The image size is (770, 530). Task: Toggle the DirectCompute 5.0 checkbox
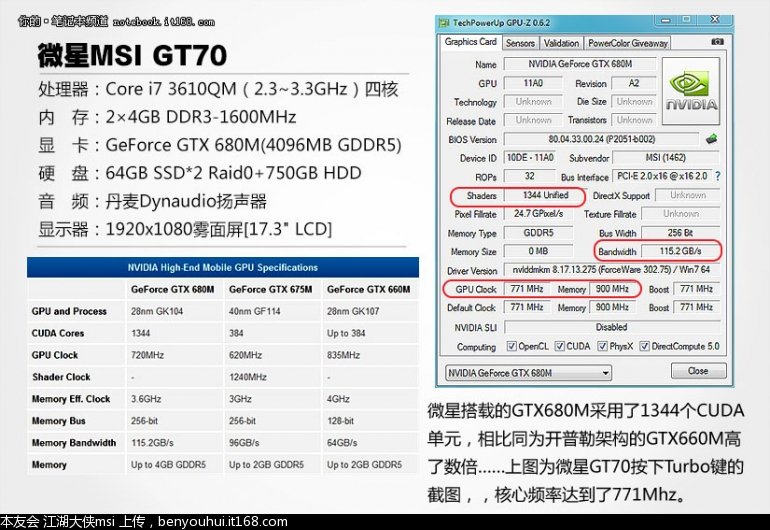coord(644,346)
